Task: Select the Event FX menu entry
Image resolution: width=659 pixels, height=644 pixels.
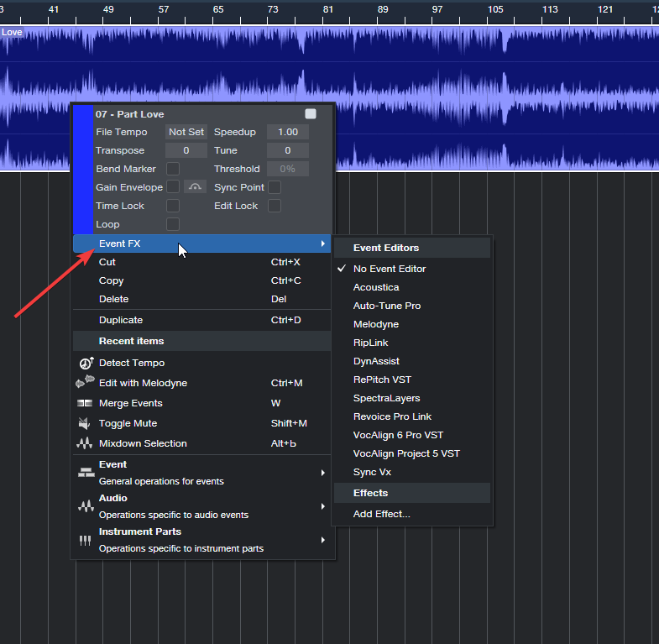Action: click(x=201, y=243)
